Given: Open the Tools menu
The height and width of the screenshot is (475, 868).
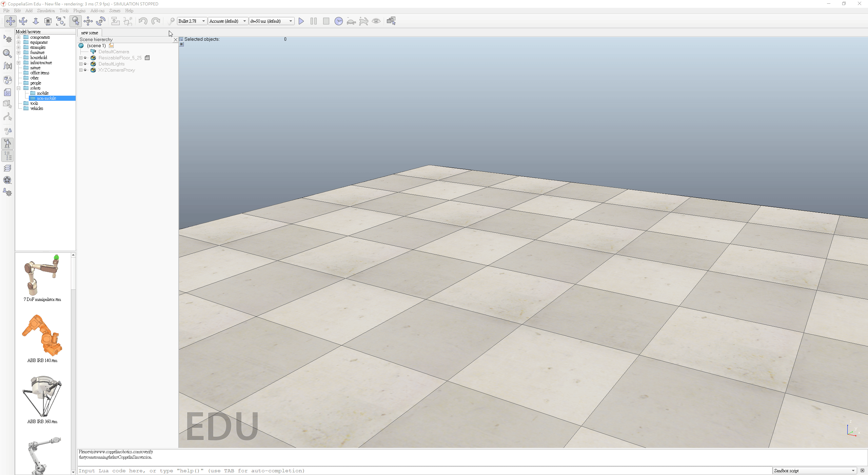Looking at the screenshot, I should click(x=64, y=11).
